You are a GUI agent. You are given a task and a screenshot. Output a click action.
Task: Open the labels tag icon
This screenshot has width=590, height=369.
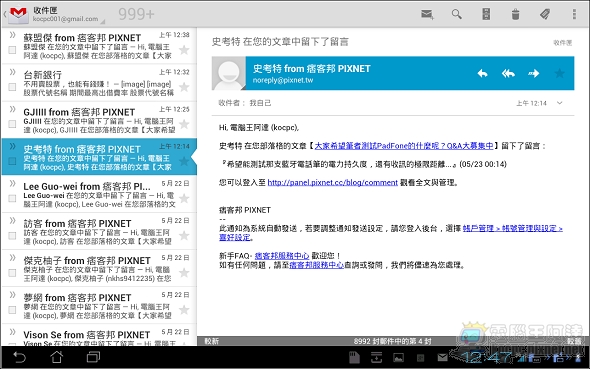click(545, 14)
